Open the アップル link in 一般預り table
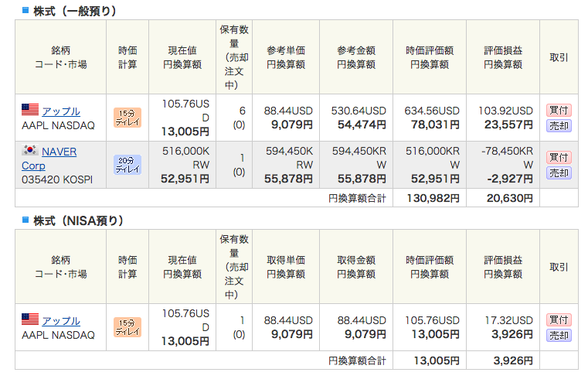Screen dimensions: 588x386 (61, 111)
